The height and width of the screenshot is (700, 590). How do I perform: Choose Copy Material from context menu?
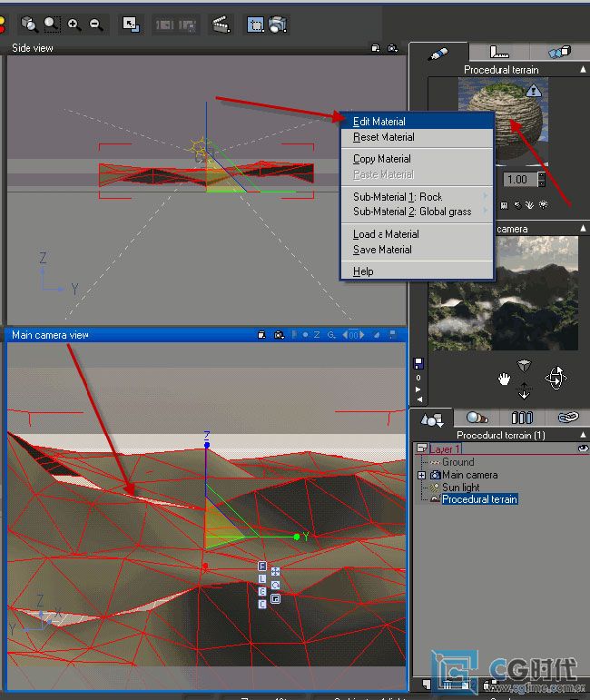point(417,159)
